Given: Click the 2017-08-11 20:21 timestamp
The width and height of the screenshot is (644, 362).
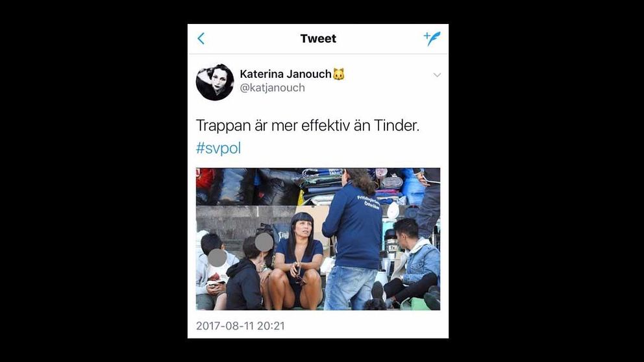Looking at the screenshot, I should 240,326.
